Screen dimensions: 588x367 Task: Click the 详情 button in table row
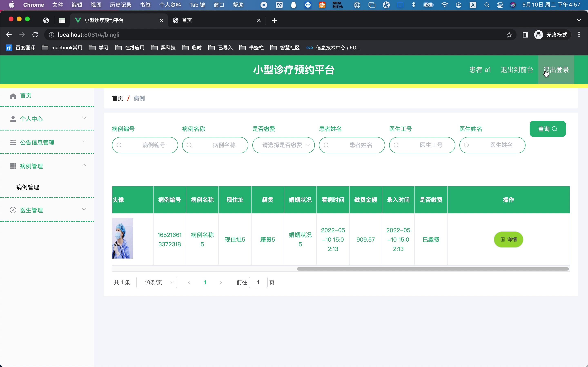tap(508, 240)
